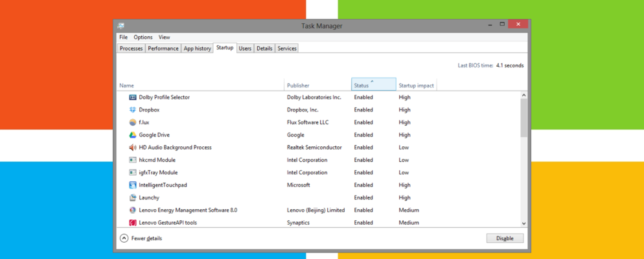Click publisher Dropbox, Inc.

click(303, 109)
